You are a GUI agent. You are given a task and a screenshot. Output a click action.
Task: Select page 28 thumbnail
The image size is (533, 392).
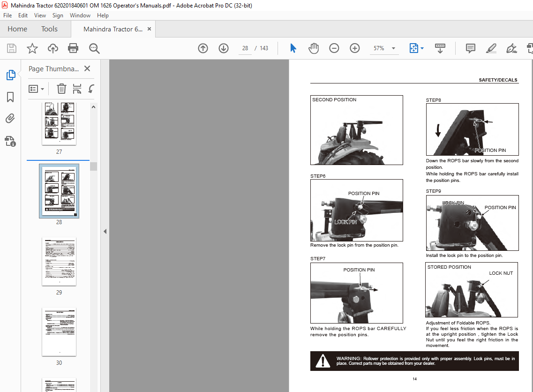59,191
